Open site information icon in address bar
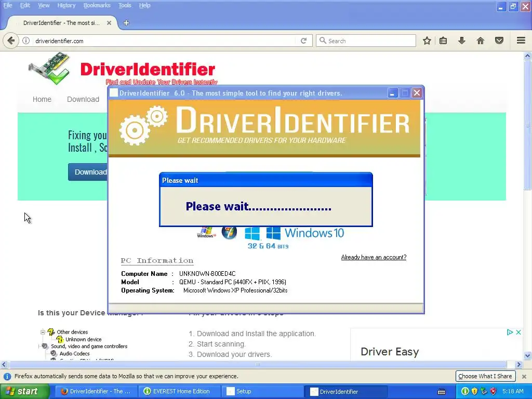The width and height of the screenshot is (532, 399). point(26,41)
